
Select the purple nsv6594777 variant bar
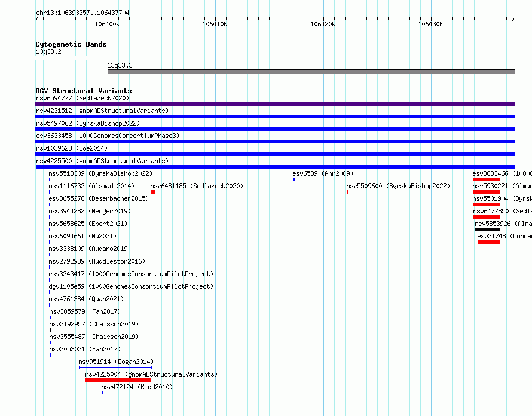coord(275,104)
